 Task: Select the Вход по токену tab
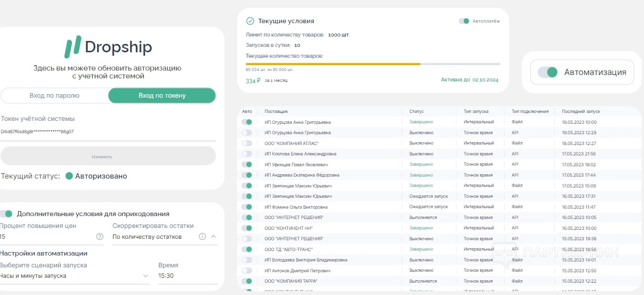tap(162, 96)
